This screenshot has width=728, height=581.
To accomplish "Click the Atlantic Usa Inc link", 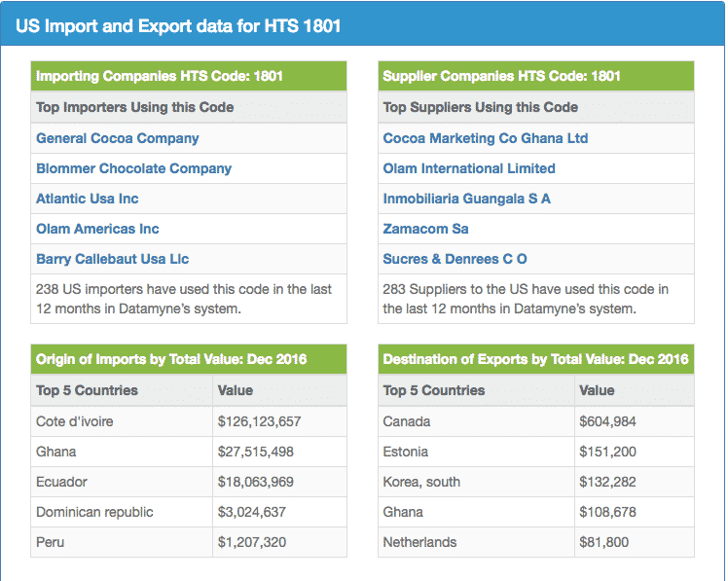I will coord(88,199).
